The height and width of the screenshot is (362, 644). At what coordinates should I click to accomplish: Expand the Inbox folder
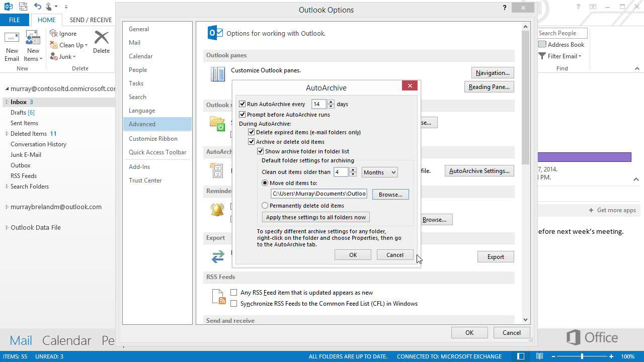[7, 102]
